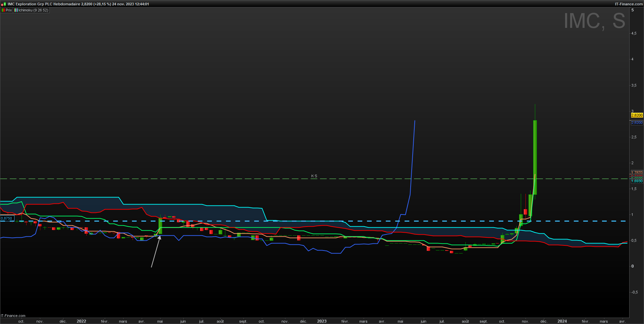Viewport: 644px width, 324px height.
Task: Click the 2022 year marker on time axis
Action: [x=81, y=321]
